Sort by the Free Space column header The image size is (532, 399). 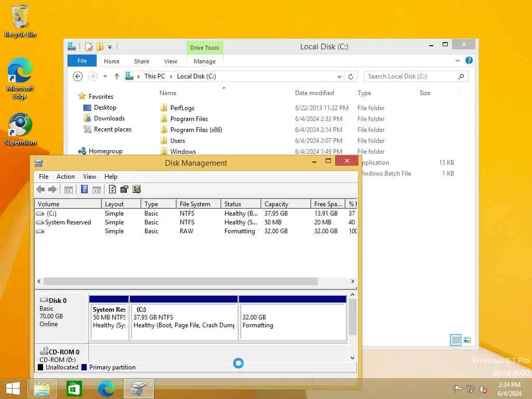pyautogui.click(x=328, y=204)
